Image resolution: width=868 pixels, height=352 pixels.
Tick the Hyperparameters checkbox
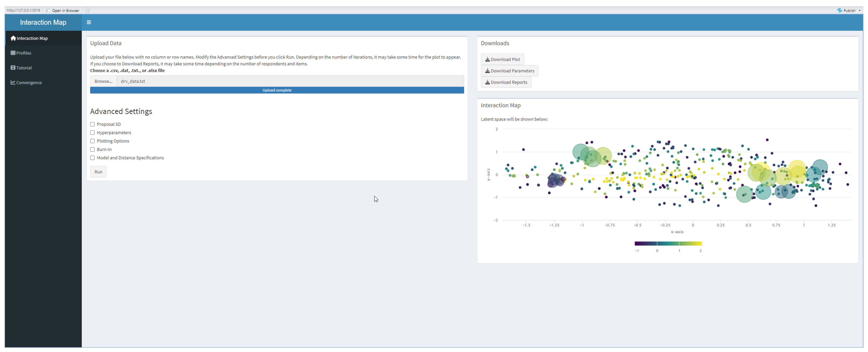(x=92, y=133)
